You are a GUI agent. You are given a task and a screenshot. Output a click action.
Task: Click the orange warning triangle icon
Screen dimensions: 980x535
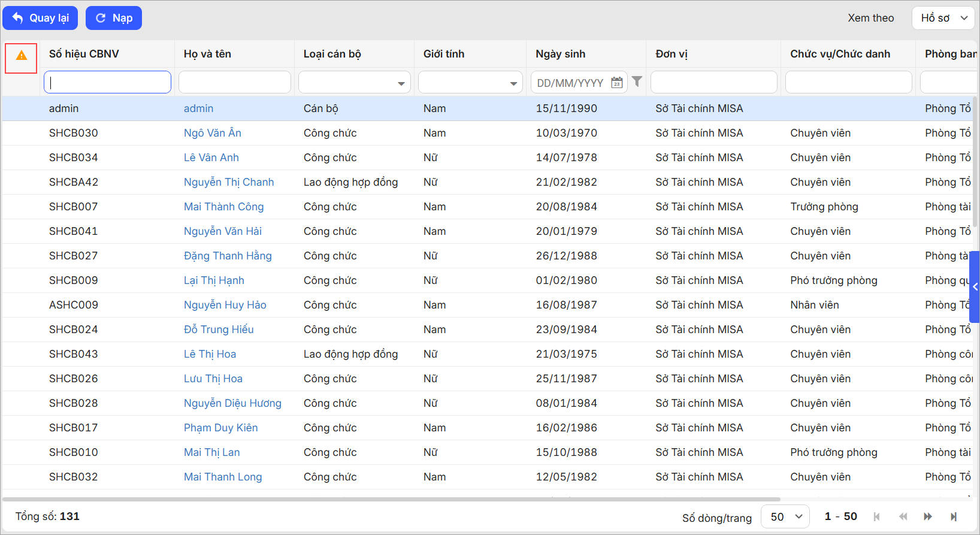[22, 56]
